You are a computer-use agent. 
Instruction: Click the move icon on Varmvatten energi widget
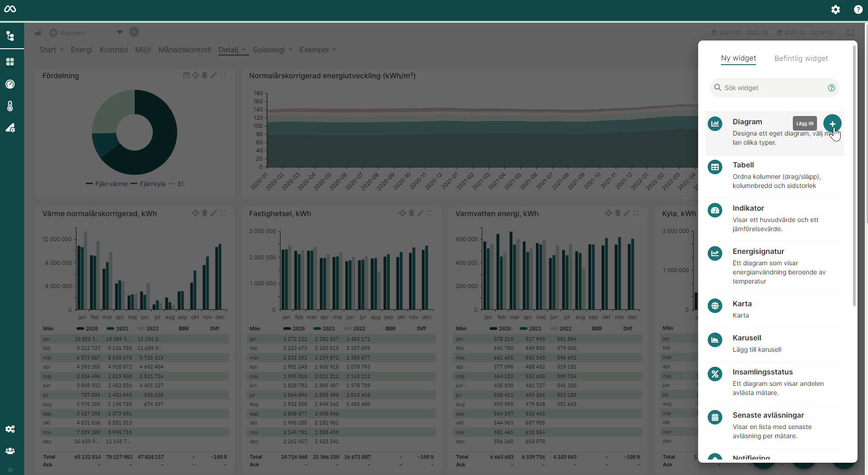click(608, 213)
